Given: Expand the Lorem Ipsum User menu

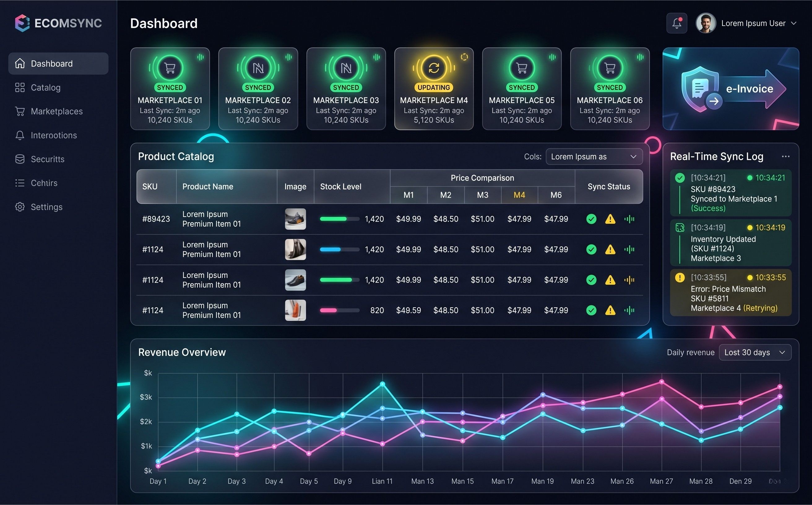Looking at the screenshot, I should [x=753, y=24].
